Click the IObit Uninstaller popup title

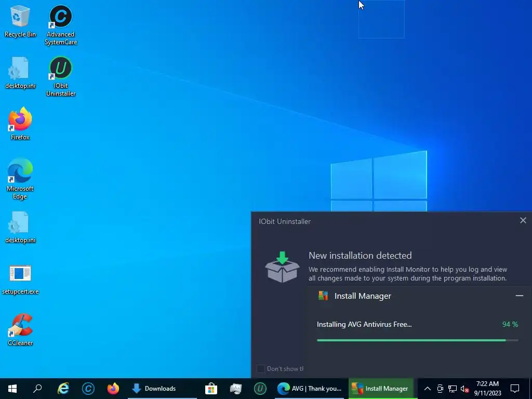[285, 221]
